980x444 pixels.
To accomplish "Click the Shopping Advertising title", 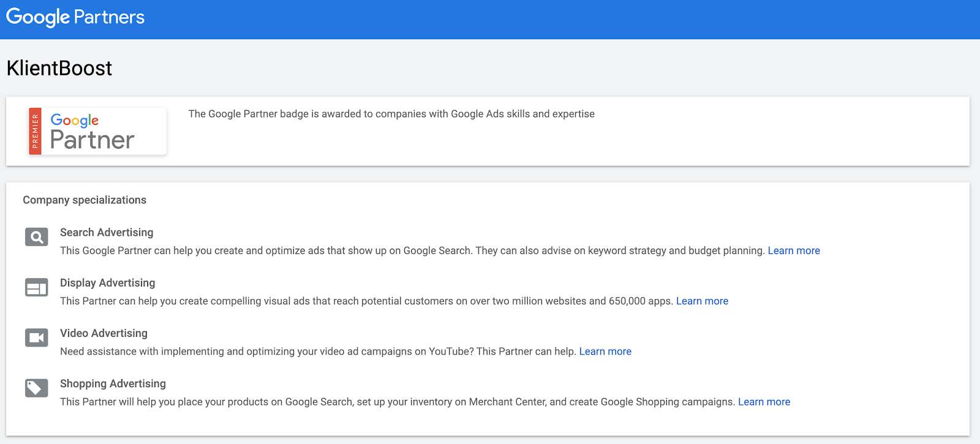I will pyautogui.click(x=113, y=384).
